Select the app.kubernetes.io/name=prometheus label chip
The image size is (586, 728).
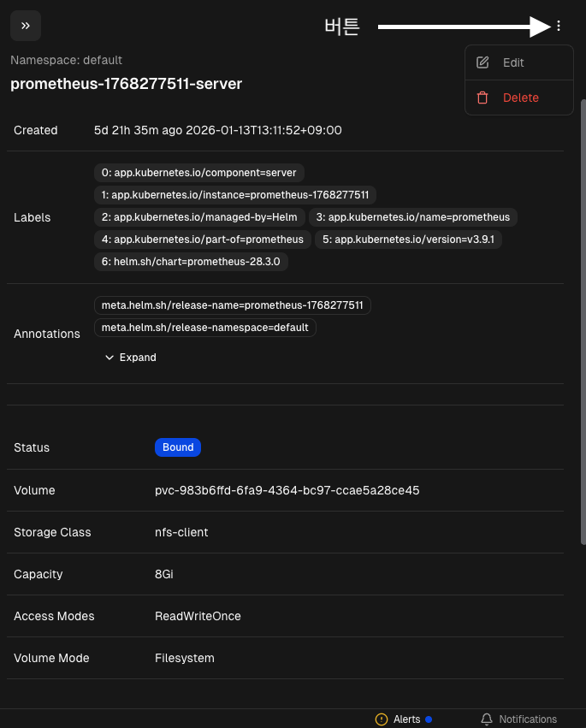(x=413, y=217)
